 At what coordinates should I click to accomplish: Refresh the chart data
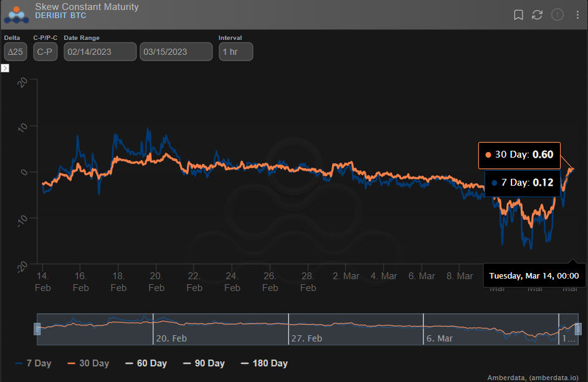pyautogui.click(x=537, y=14)
